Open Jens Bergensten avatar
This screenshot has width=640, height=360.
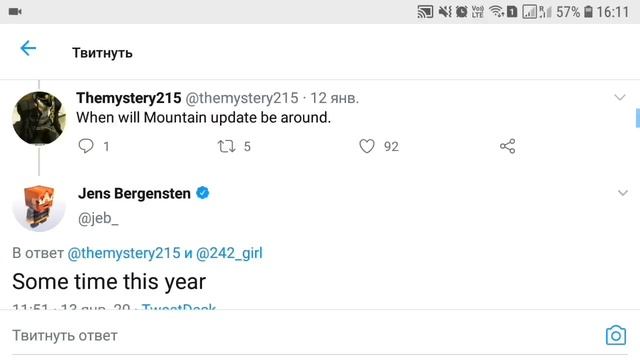point(39,206)
